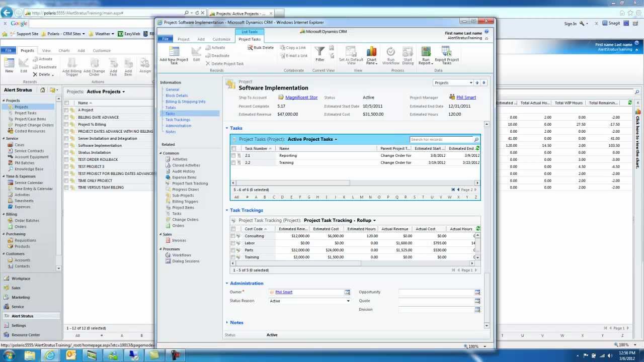Open Project Task Tracking in sidebar
This screenshot has width=644, height=362.
click(x=190, y=184)
